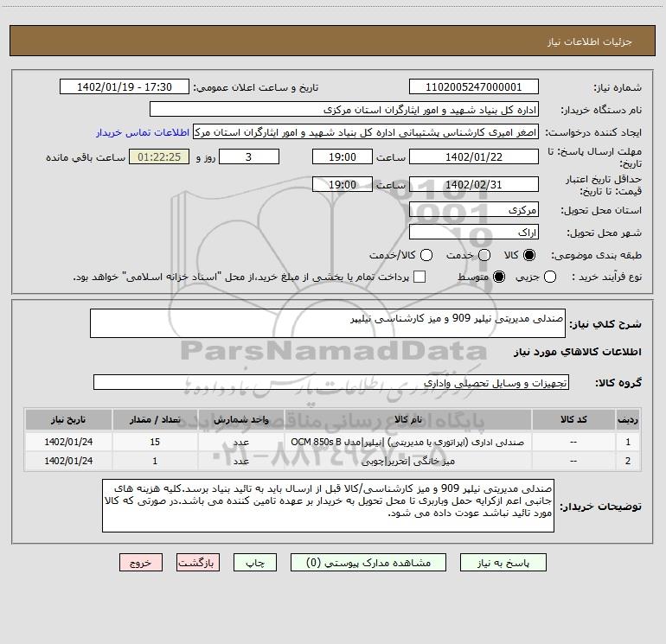The height and width of the screenshot is (644, 666).
Task: Click the تعداد / مقدار column header
Action: click(x=155, y=419)
